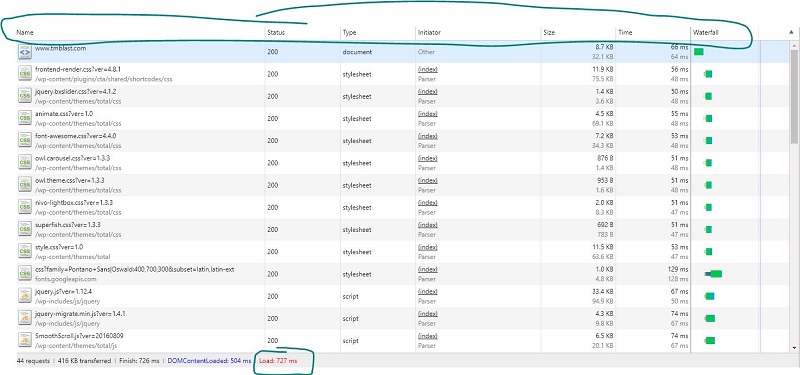Click the CSS icon beside owl.carousel.css
The height and width of the screenshot is (375, 800).
24,163
